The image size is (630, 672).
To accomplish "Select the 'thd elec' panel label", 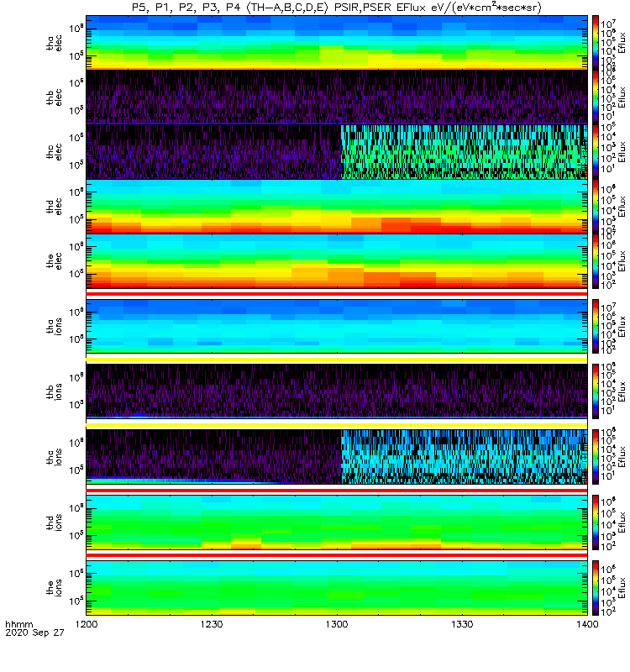I will tap(54, 207).
